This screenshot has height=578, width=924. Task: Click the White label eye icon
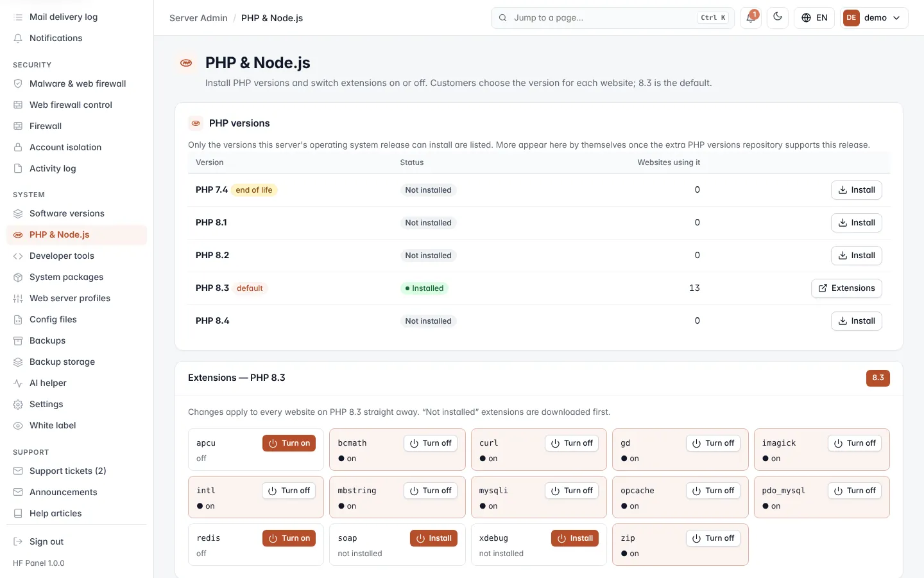coord(18,425)
